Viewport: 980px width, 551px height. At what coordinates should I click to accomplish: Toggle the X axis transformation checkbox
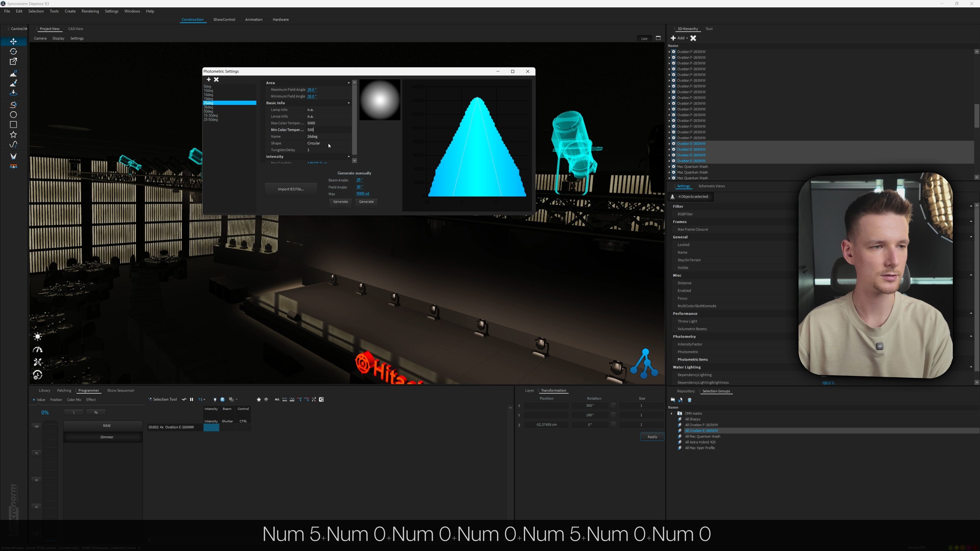point(613,406)
